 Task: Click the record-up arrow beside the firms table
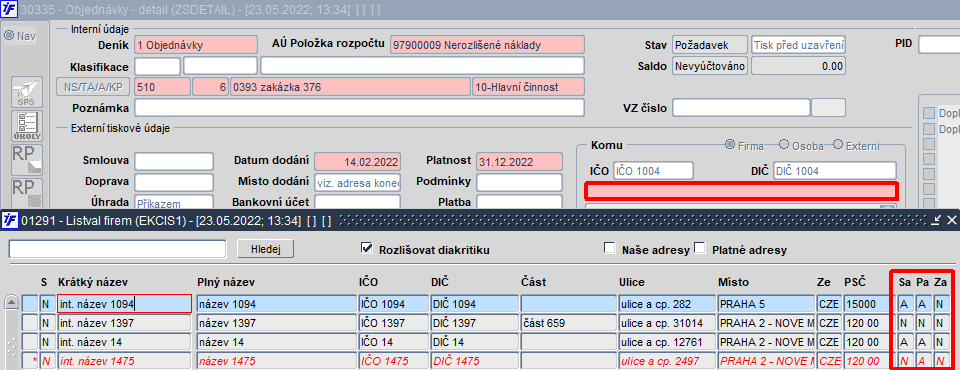pyautogui.click(x=11, y=302)
